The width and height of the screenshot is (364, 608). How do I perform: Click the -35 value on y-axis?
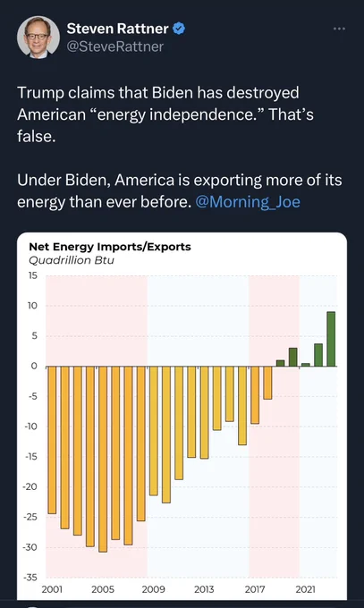point(30,578)
